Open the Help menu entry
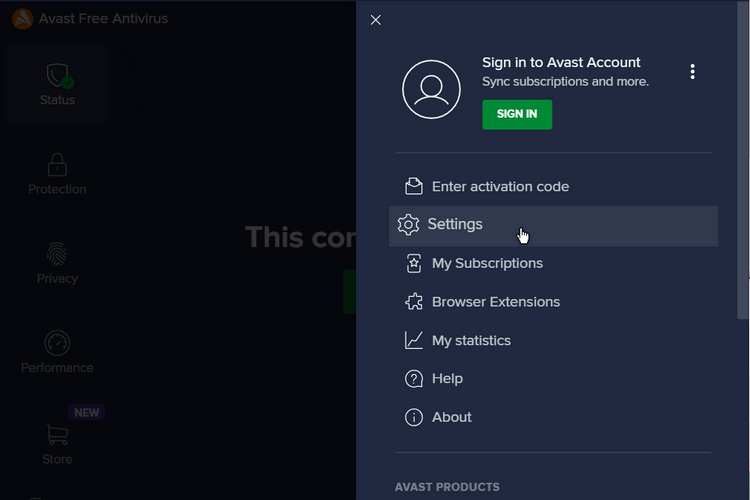The height and width of the screenshot is (500, 750). coord(553,378)
